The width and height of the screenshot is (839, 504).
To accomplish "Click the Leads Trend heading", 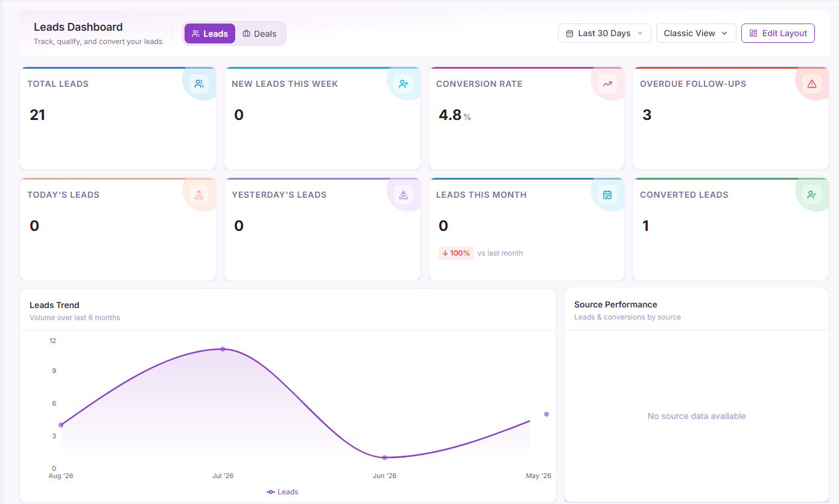I will tap(54, 305).
